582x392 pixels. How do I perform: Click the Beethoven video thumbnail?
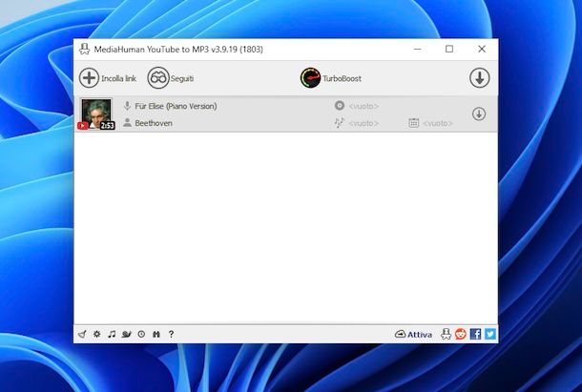96,113
